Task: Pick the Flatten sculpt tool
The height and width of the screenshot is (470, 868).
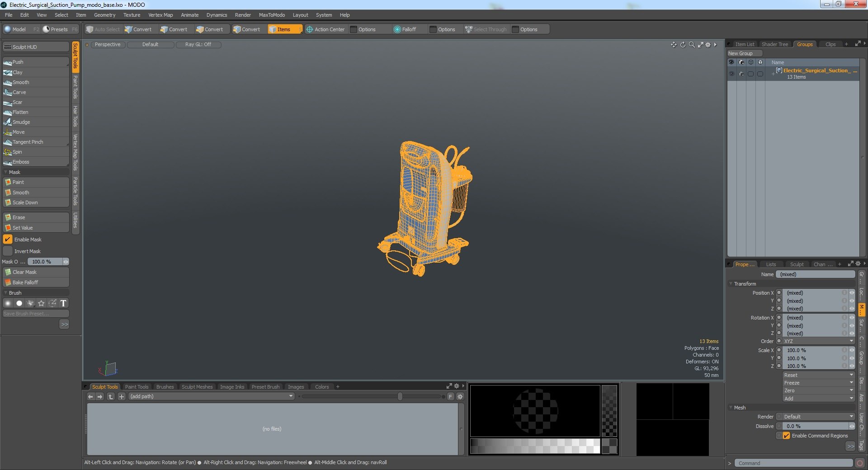Action: coord(36,112)
